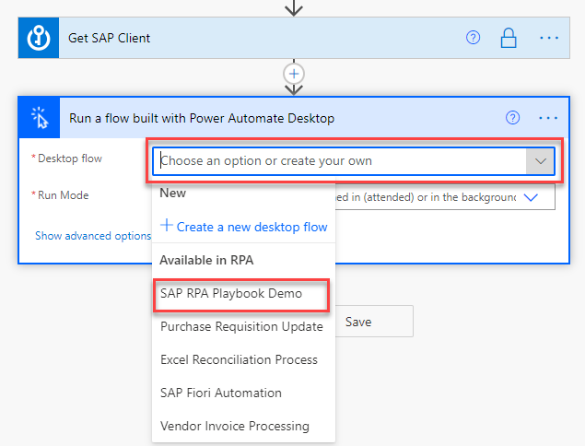Select SAP Fiori Automation flow
585x446 pixels.
tap(221, 393)
